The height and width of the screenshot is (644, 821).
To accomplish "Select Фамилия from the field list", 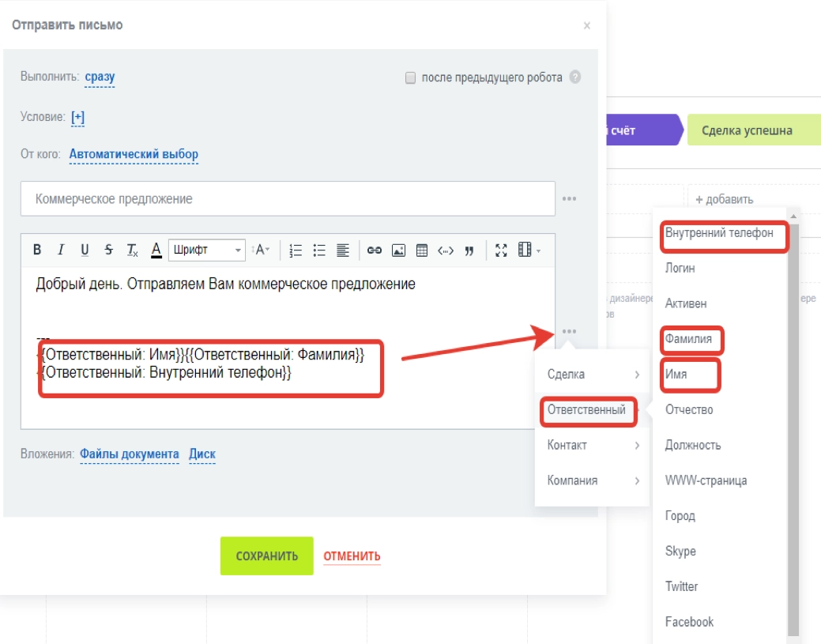I will click(688, 340).
